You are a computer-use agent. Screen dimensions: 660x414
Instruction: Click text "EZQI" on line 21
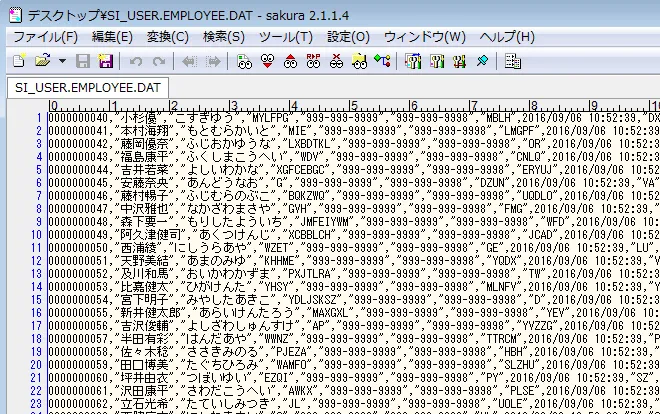276,379
